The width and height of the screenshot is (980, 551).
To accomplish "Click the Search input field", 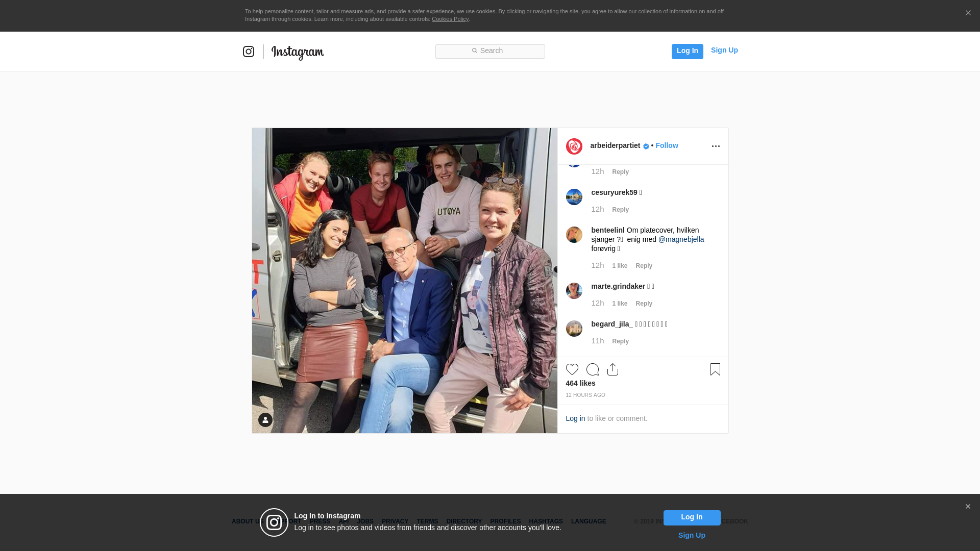I will [x=490, y=51].
